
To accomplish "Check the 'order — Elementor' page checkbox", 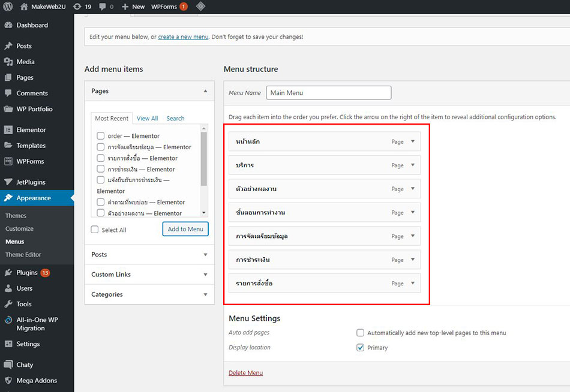I will point(101,136).
